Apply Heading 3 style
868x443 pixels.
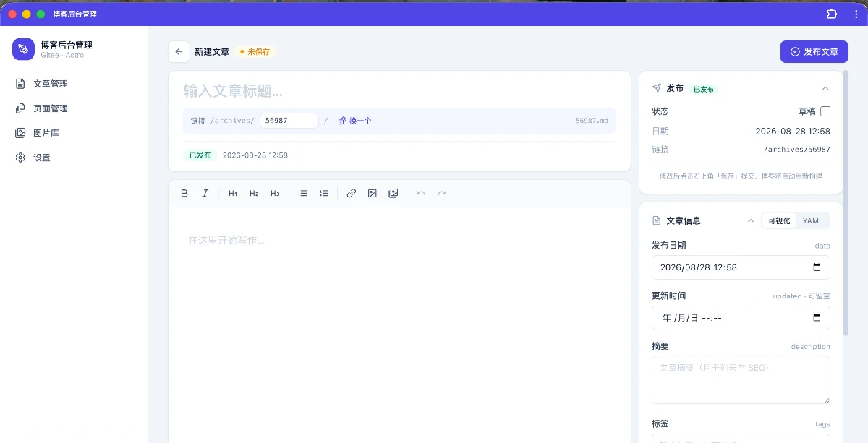click(x=275, y=194)
